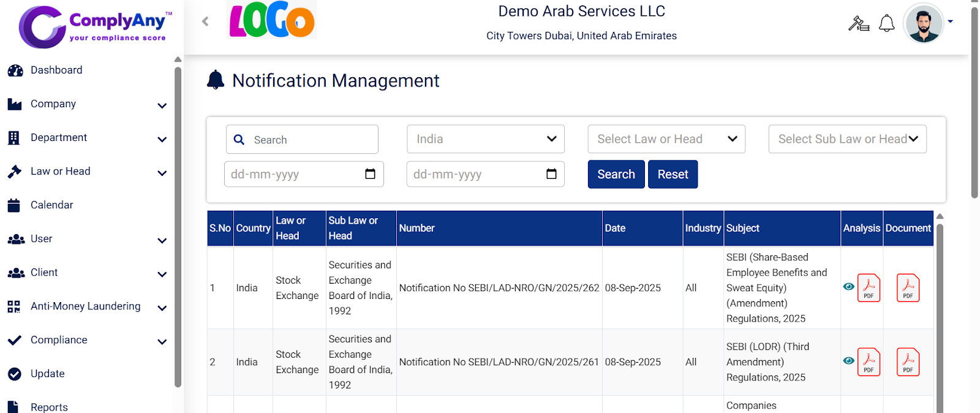This screenshot has height=413, width=980.
Task: Click the ComplyAny logo
Action: [95, 26]
